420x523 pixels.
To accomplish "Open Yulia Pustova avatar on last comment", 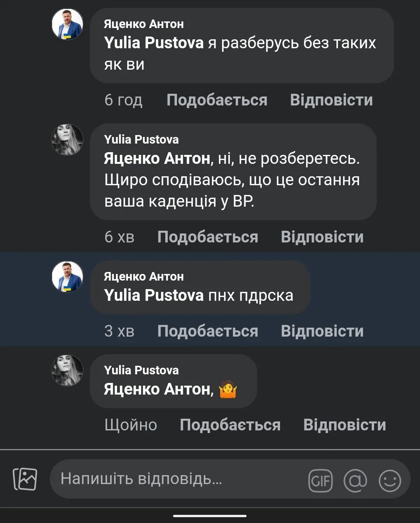I will [67, 370].
